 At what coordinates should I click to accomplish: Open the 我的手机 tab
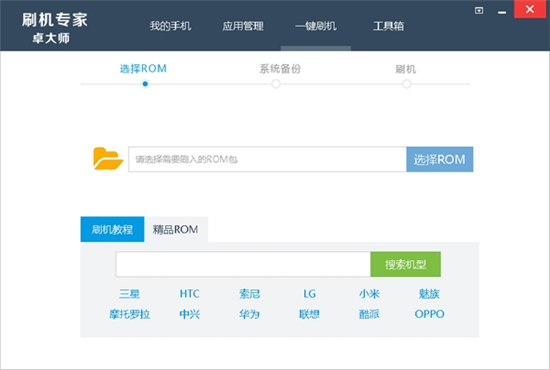click(x=170, y=26)
